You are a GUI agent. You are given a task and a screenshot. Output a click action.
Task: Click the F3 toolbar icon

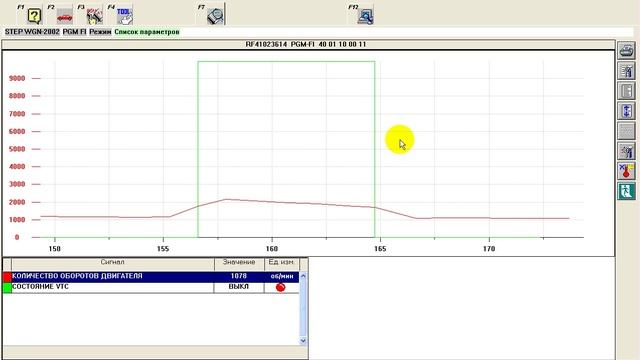coord(95,16)
